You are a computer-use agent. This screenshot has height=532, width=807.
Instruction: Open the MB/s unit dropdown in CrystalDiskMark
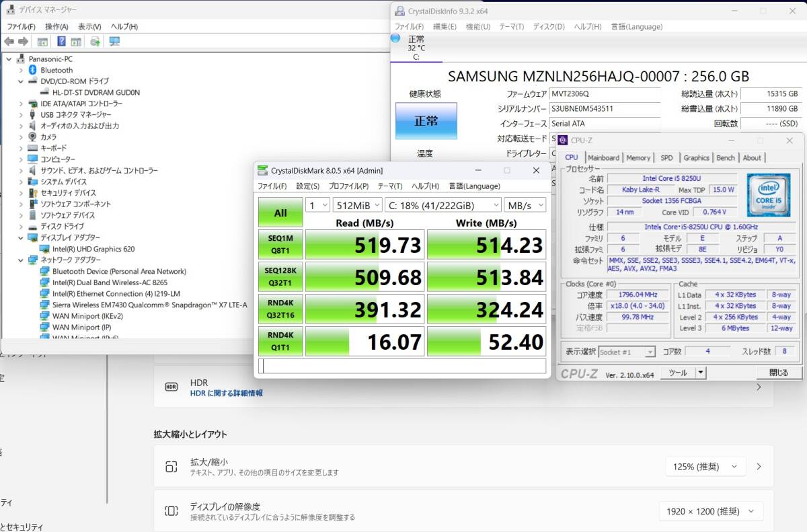pyautogui.click(x=525, y=205)
